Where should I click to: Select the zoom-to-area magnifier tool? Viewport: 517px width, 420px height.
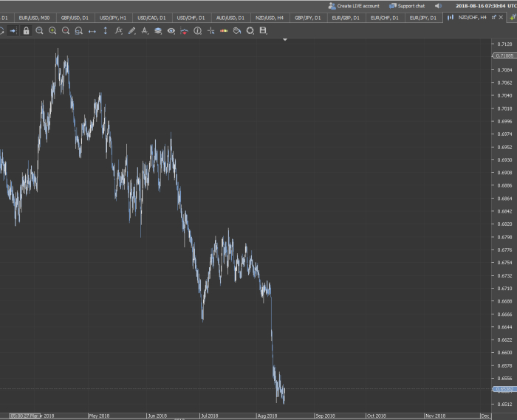[79, 31]
